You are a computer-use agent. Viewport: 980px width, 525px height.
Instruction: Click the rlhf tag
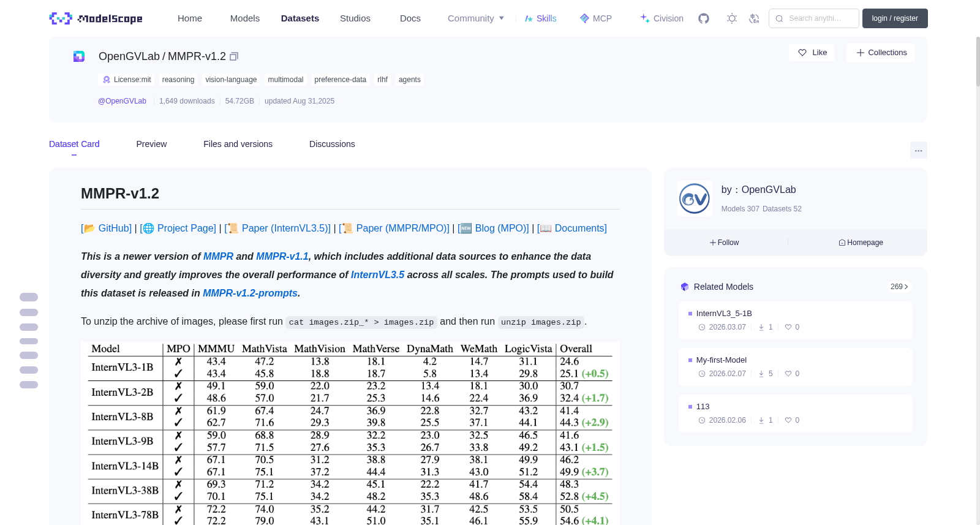[x=383, y=80]
